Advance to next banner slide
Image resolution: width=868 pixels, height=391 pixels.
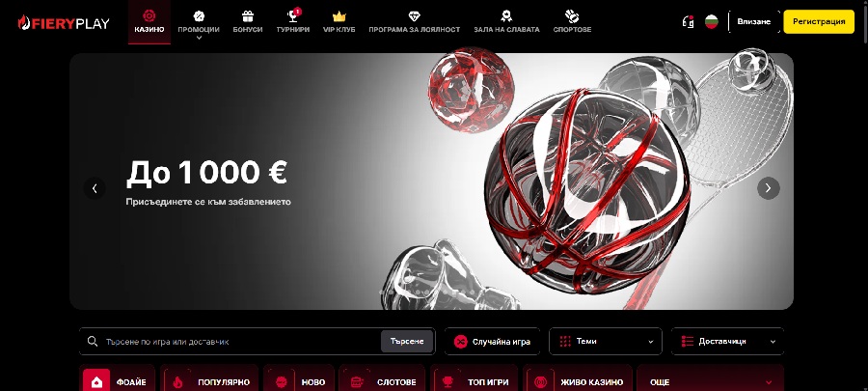[768, 188]
